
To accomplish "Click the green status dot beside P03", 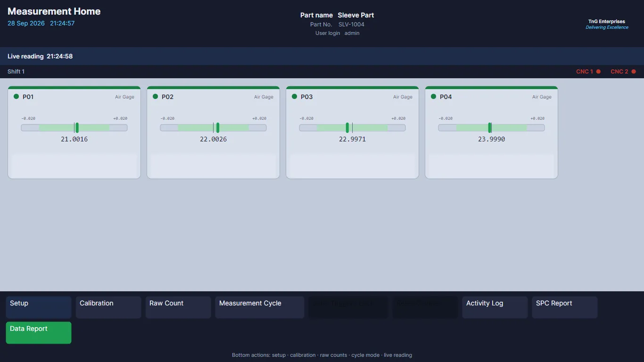I will [295, 97].
